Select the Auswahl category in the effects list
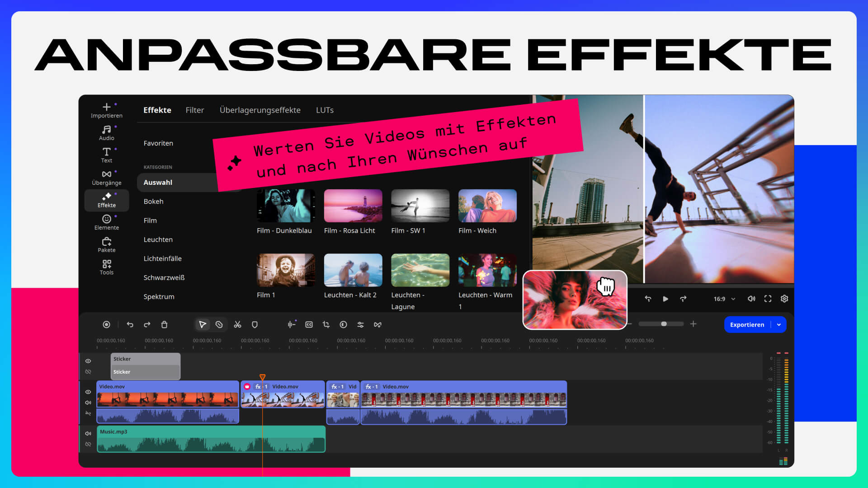Image resolution: width=868 pixels, height=488 pixels. point(158,182)
